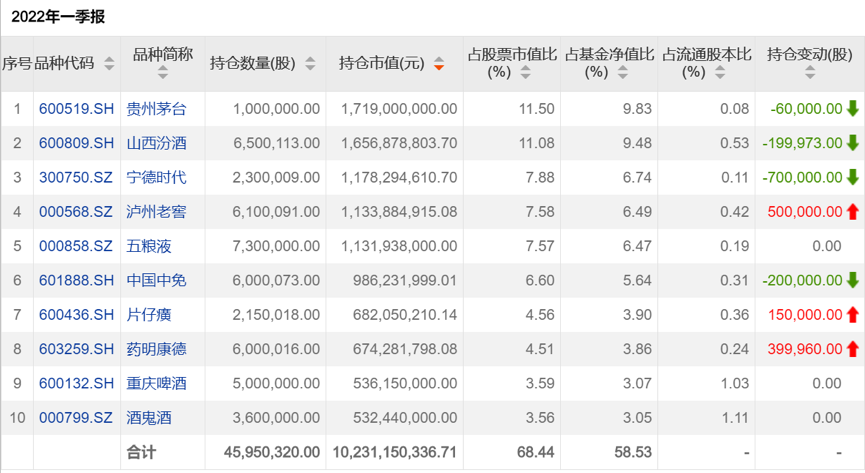Screen dimensions: 865x473
Task: Open 泸州老窖 stock link
Action: pyautogui.click(x=156, y=211)
